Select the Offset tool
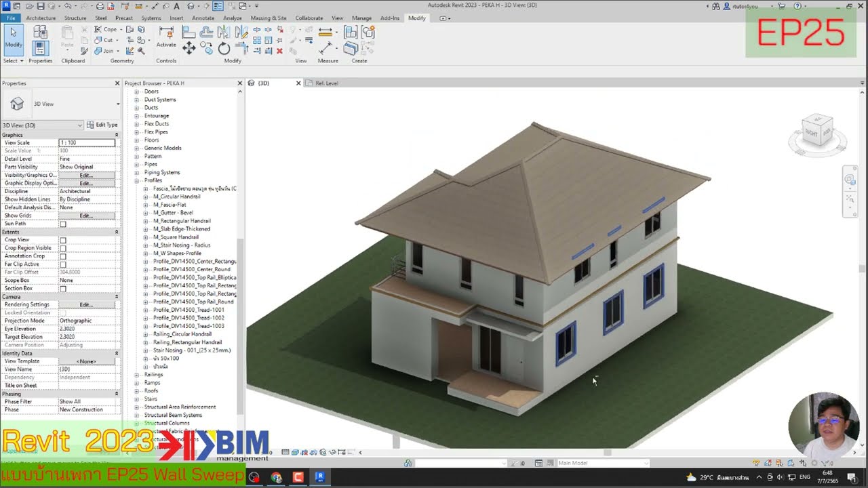The image size is (868, 488). [x=206, y=31]
